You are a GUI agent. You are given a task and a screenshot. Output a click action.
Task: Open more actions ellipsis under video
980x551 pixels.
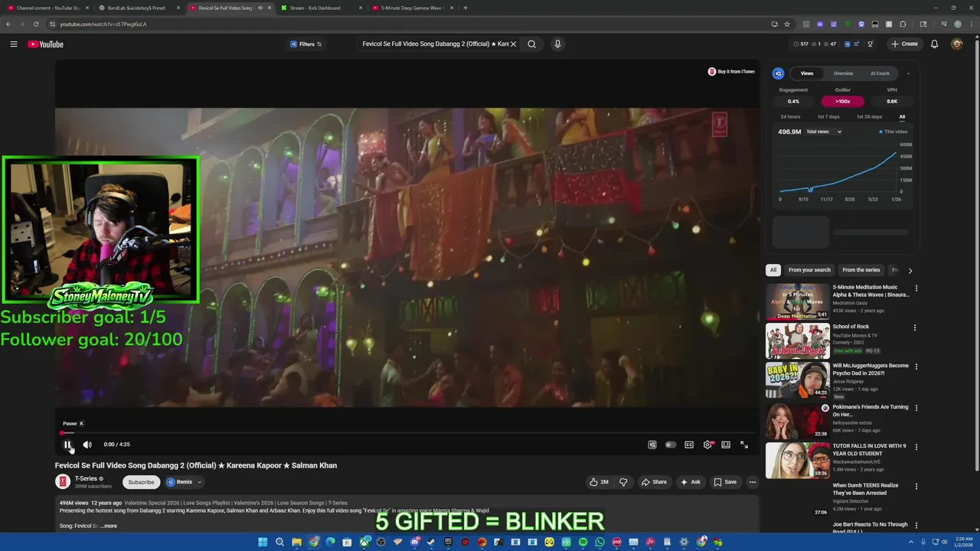(x=753, y=482)
